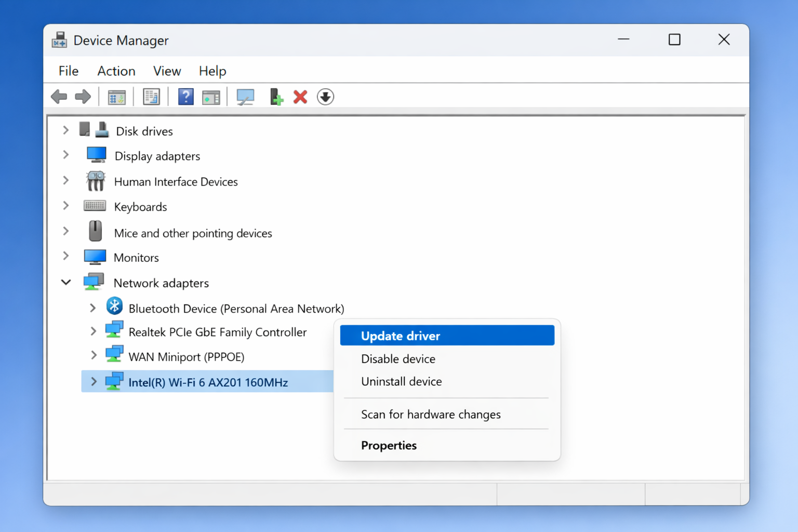The image size is (798, 532).
Task: Click the Forward navigation arrow in toolbar
Action: 83,97
